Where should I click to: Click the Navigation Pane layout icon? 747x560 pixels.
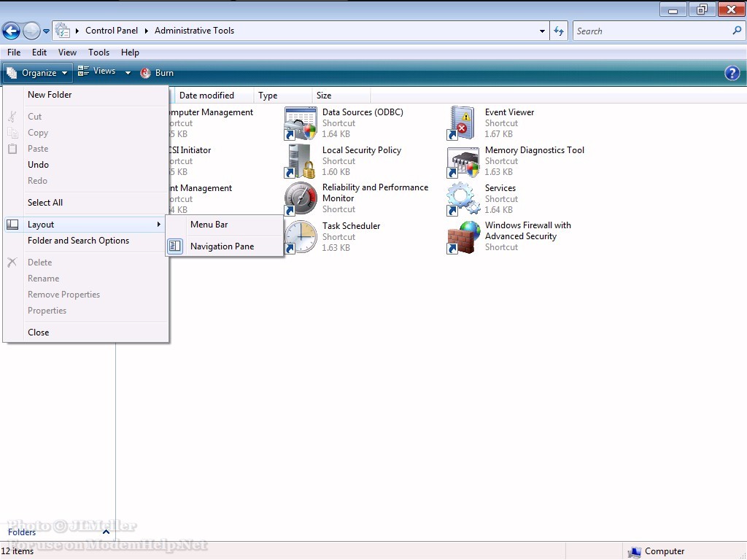tap(175, 246)
